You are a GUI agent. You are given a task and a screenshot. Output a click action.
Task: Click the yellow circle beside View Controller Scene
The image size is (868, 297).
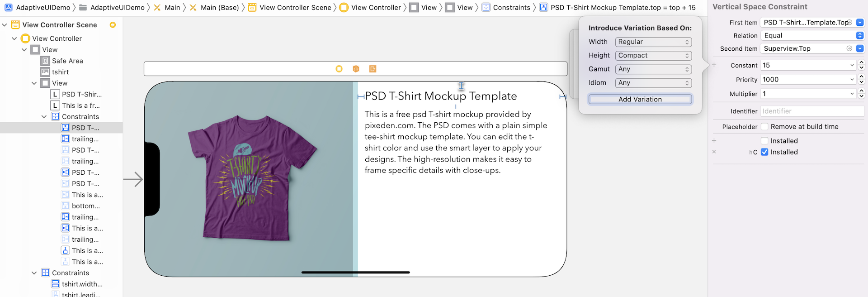(113, 25)
